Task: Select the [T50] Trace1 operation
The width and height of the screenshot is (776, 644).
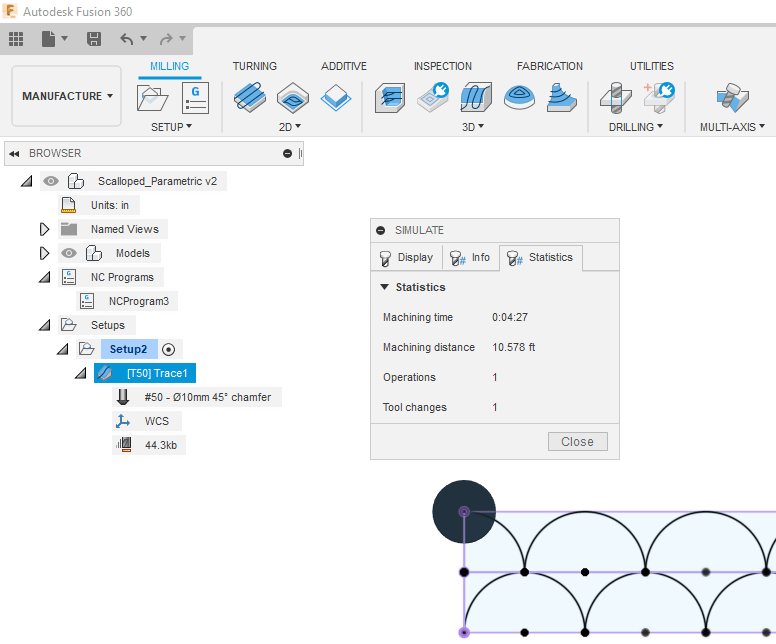Action: (156, 373)
